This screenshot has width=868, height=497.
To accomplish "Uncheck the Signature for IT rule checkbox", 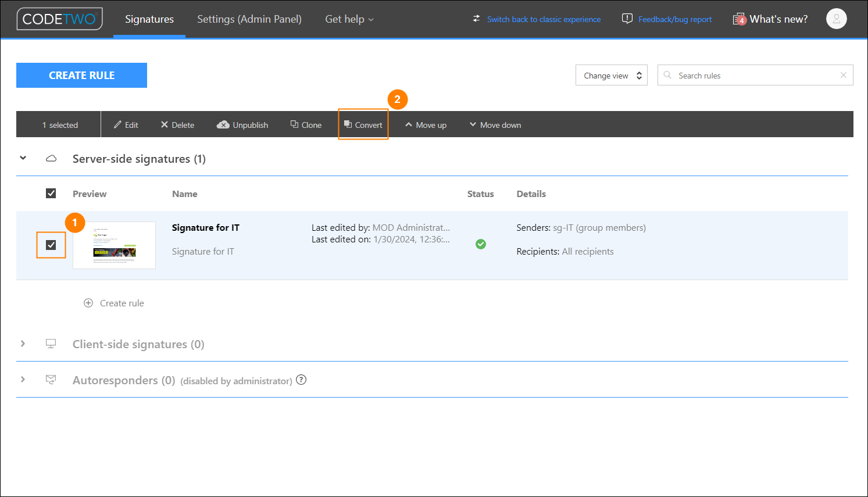I will click(x=51, y=245).
